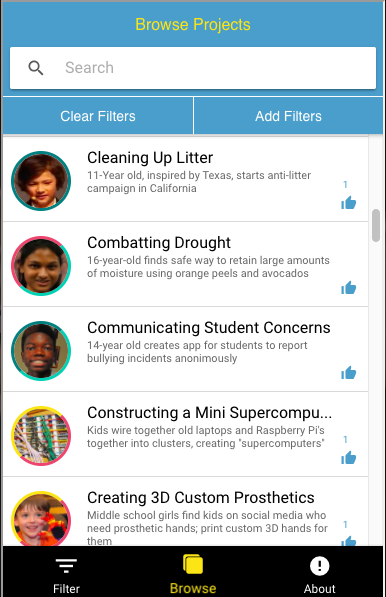Like the Cleaning Up Litter project

pos(348,203)
